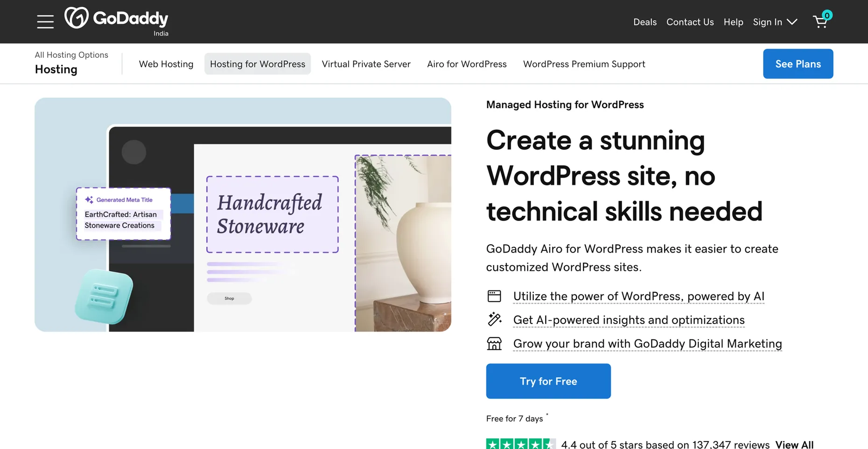Open the Help link
Screen dimensions: 868x449
[733, 22]
